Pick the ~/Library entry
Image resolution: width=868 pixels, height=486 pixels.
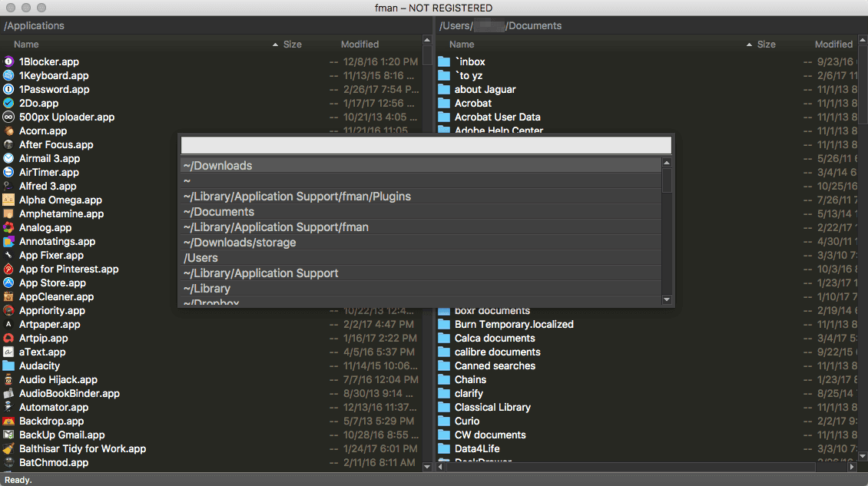(421, 289)
